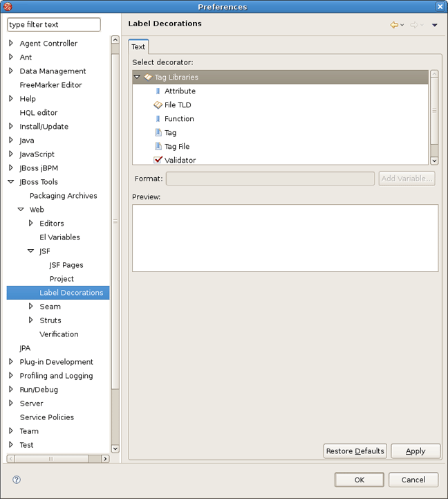Screen dimensions: 448x499
Task: Focus the type filter text field
Action: [x=54, y=25]
